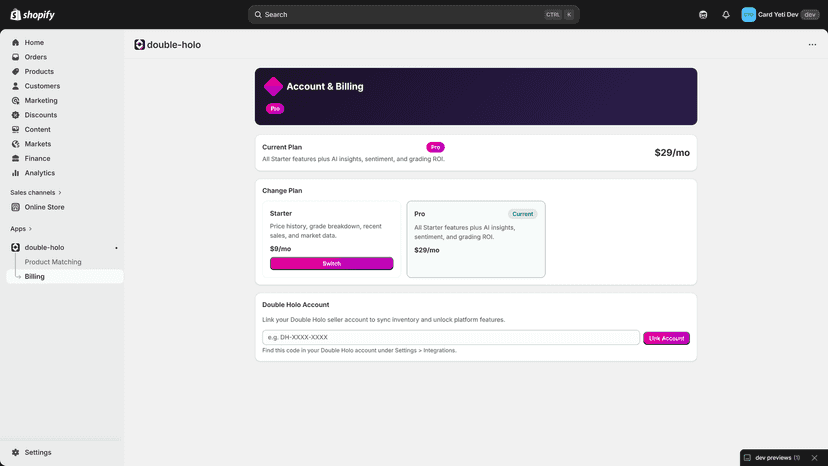The image size is (828, 466).
Task: Click the Markets globe icon
Action: pos(15,144)
